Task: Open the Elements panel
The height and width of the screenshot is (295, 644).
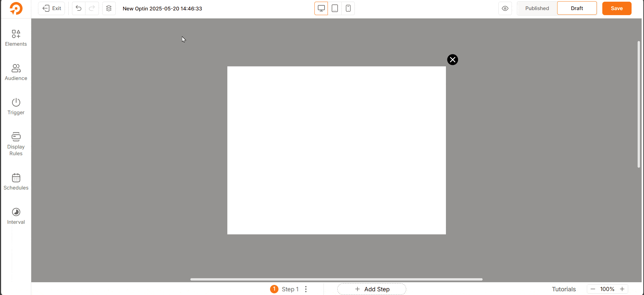Action: 16,38
